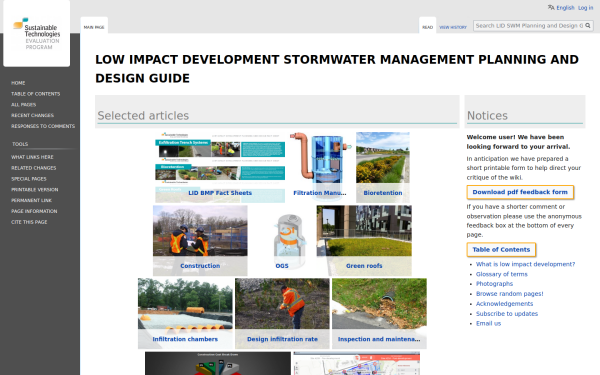
Task: Open Related Changes tool
Action: 34,168
